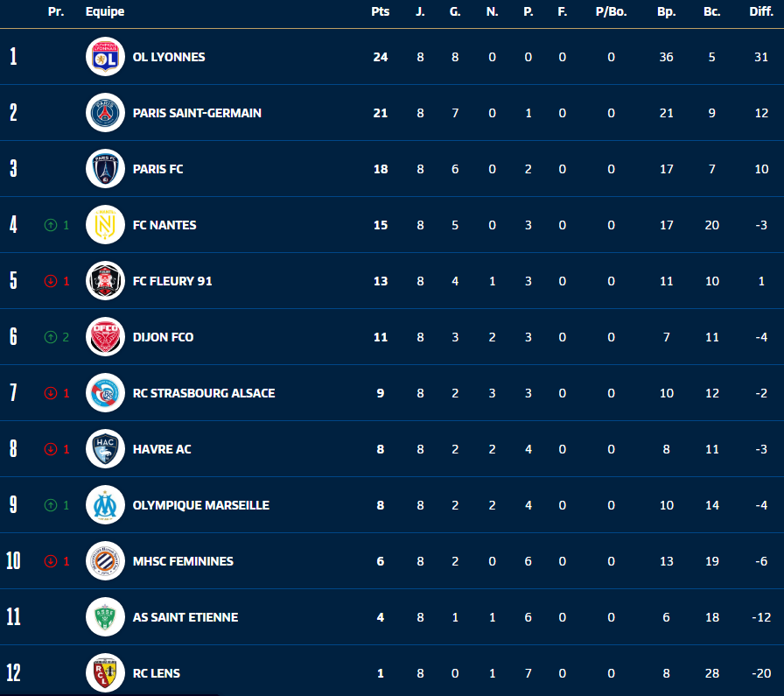Click the FC Nantes yellow crest
784x696 pixels.
point(105,225)
